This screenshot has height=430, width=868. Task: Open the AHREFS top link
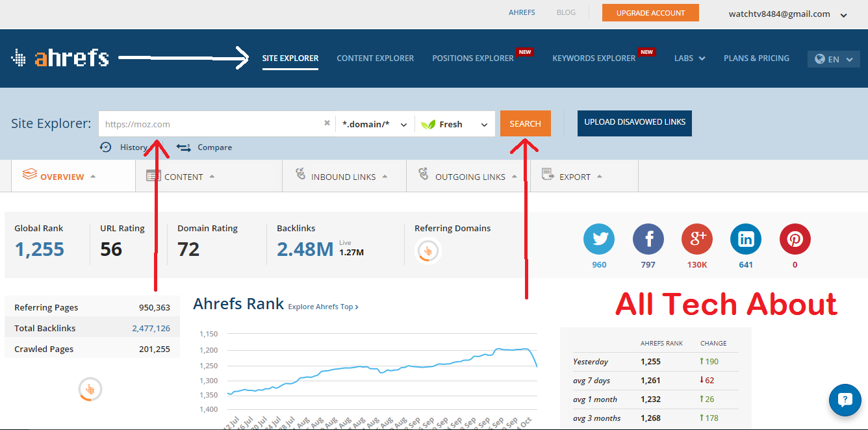click(x=522, y=12)
